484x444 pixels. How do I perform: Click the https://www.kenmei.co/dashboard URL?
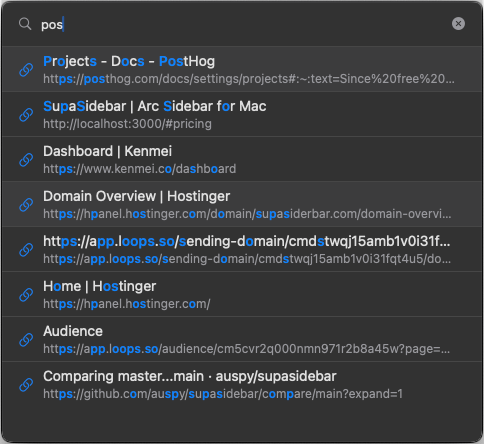tap(140, 169)
